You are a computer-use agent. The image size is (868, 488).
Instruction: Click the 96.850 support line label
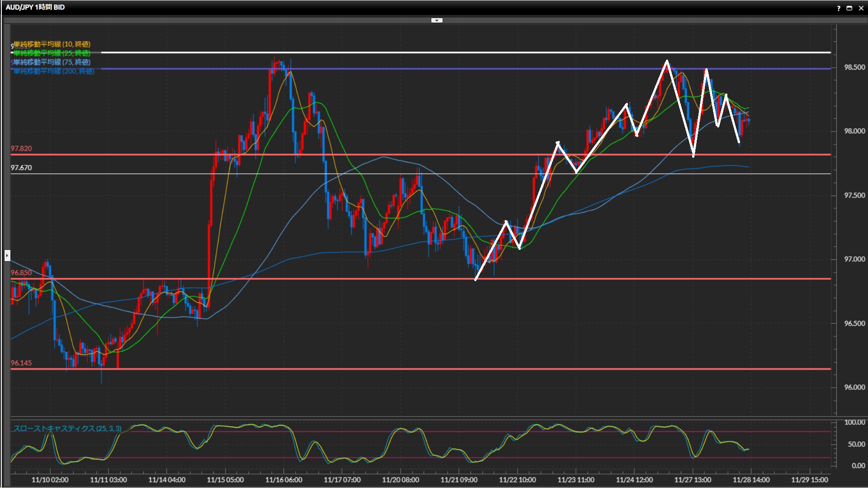coord(21,272)
